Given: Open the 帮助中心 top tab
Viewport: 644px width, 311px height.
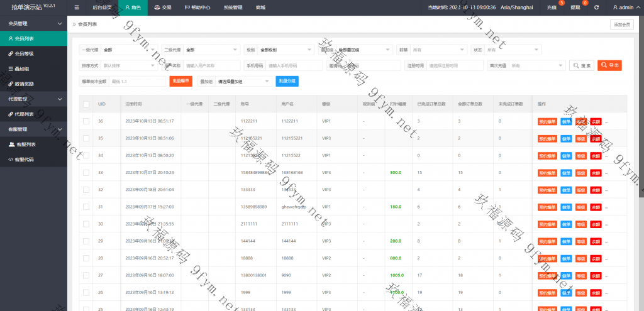Looking at the screenshot, I should click(197, 8).
